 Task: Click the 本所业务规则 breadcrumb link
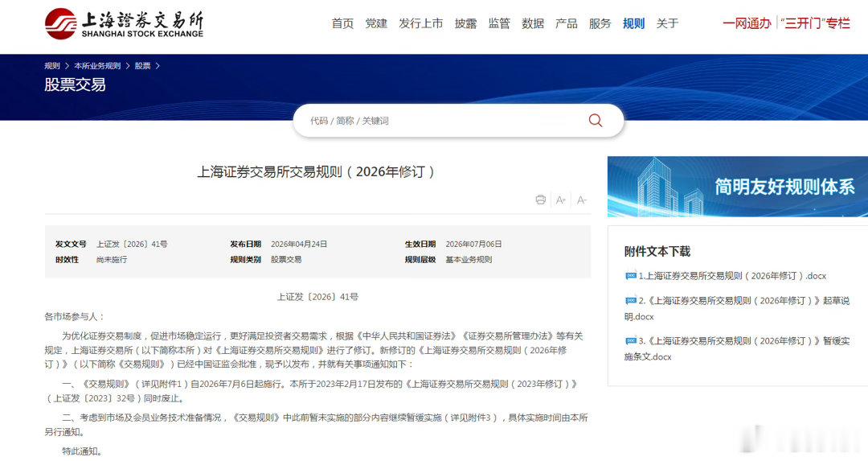tap(97, 66)
